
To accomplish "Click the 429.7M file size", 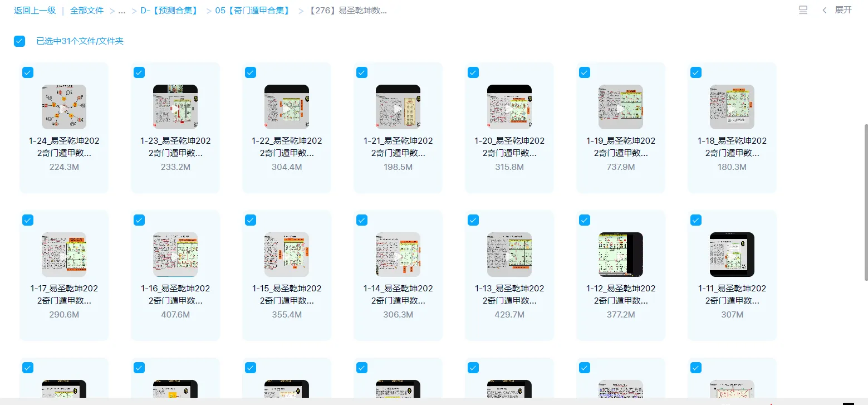I will (509, 314).
